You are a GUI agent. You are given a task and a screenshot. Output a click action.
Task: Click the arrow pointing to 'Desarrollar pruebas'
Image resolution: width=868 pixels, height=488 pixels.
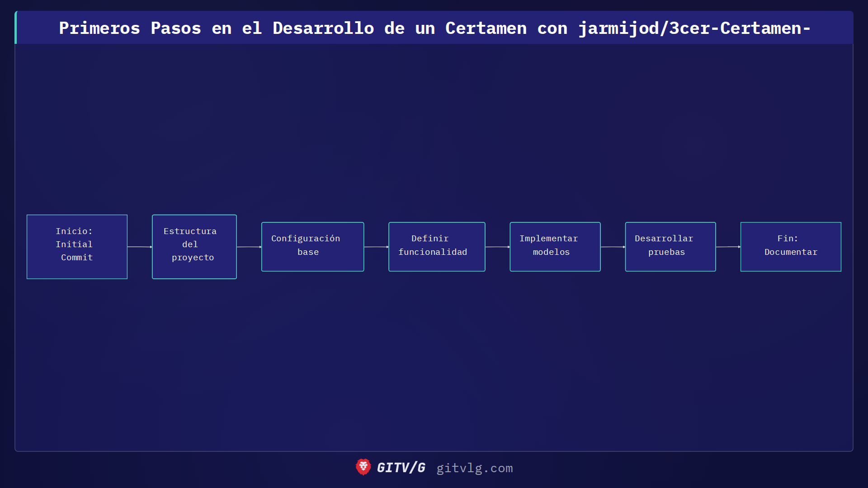click(x=613, y=247)
